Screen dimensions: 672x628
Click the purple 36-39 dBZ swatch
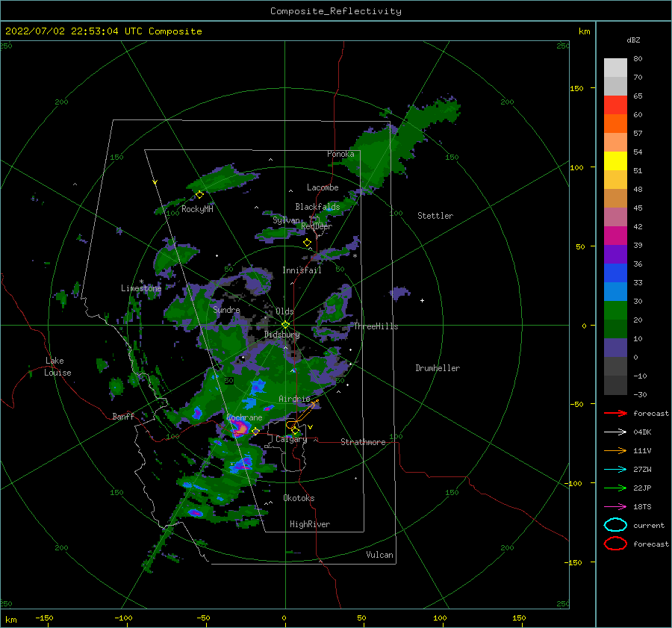(615, 255)
